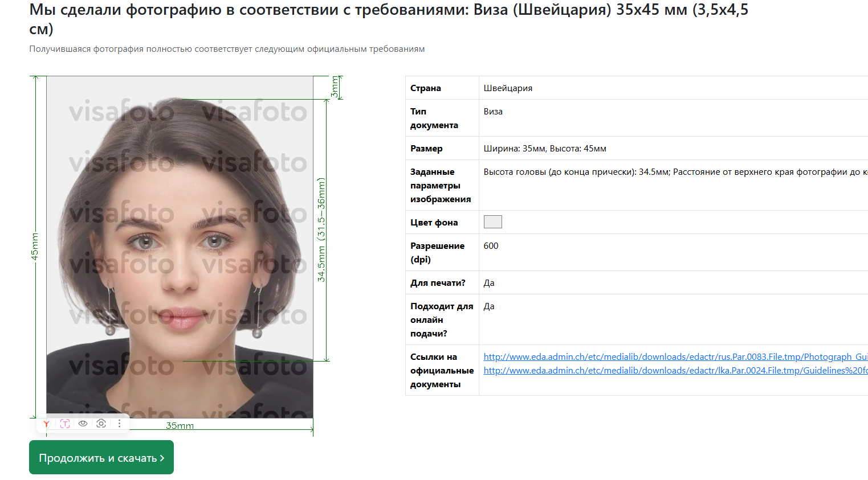This screenshot has height=480, width=868.
Task: Open the rus.Par.0083 official document link
Action: tap(675, 356)
